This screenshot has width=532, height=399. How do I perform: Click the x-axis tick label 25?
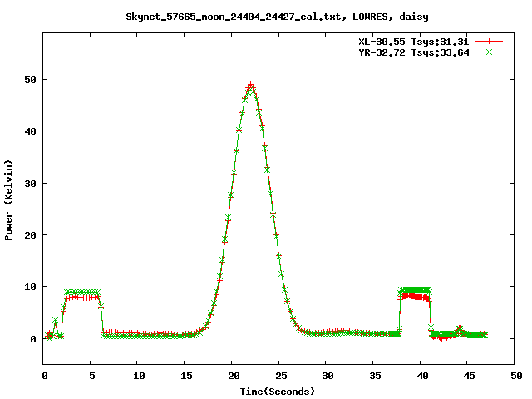(281, 376)
